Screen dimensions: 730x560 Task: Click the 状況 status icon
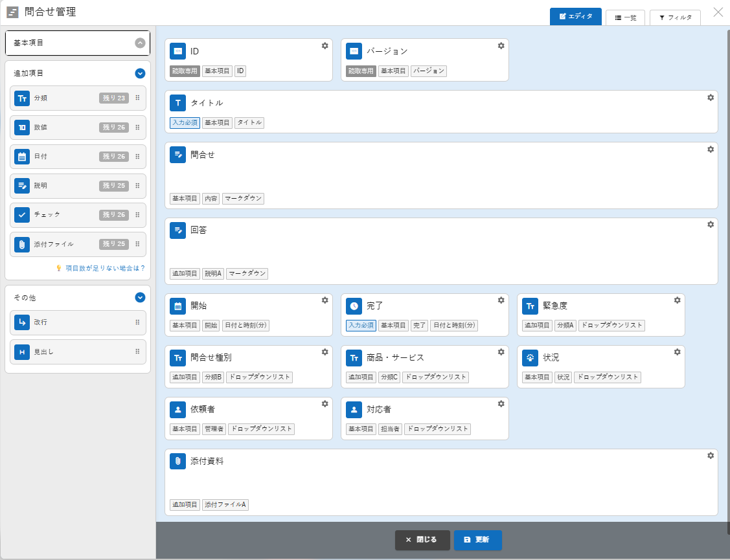530,358
